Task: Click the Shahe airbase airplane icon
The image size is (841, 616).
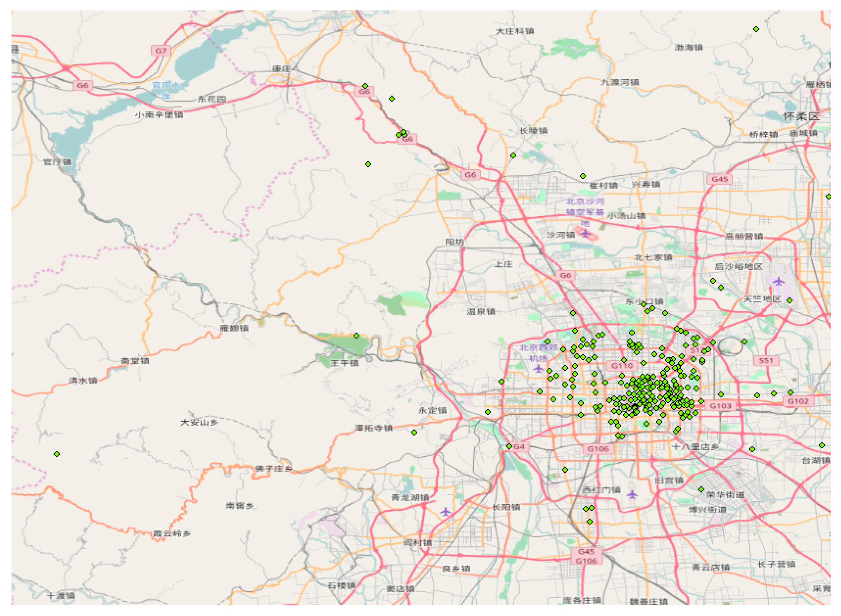Action: coord(585,233)
